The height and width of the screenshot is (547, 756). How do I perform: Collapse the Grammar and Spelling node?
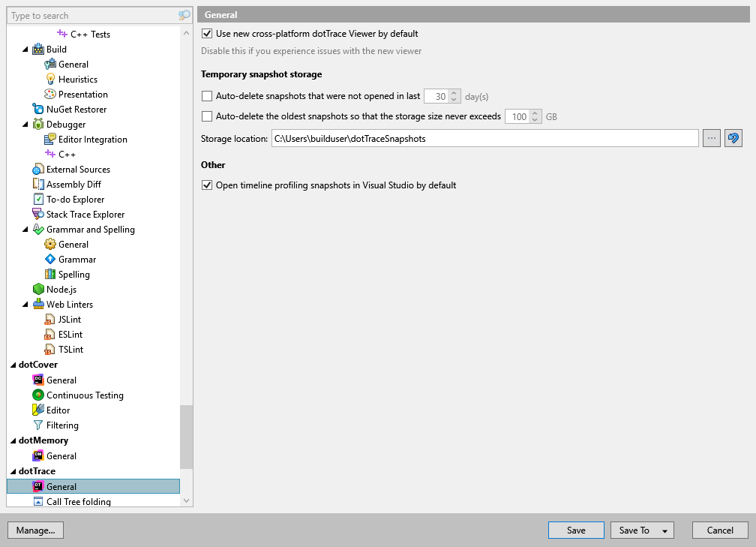pos(25,229)
